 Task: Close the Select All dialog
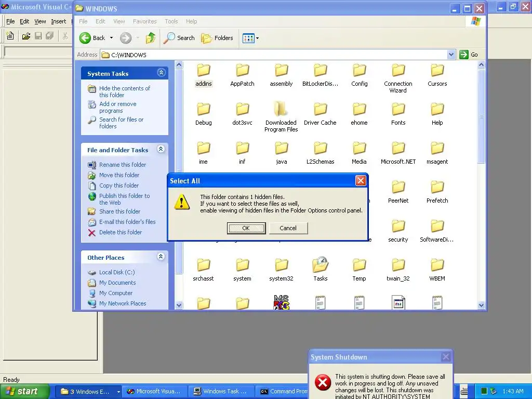click(x=361, y=180)
